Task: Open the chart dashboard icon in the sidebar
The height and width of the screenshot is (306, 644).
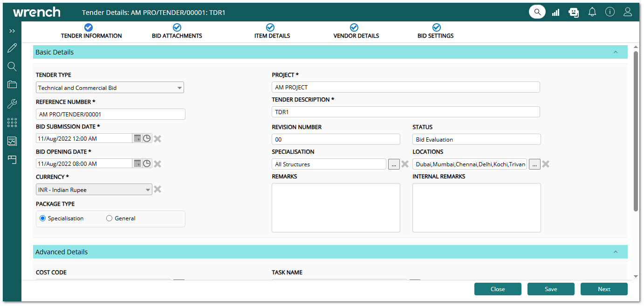Action: pos(12,141)
